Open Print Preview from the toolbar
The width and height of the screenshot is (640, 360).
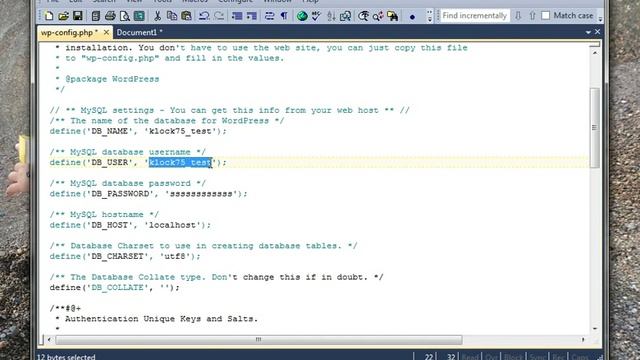click(124, 16)
